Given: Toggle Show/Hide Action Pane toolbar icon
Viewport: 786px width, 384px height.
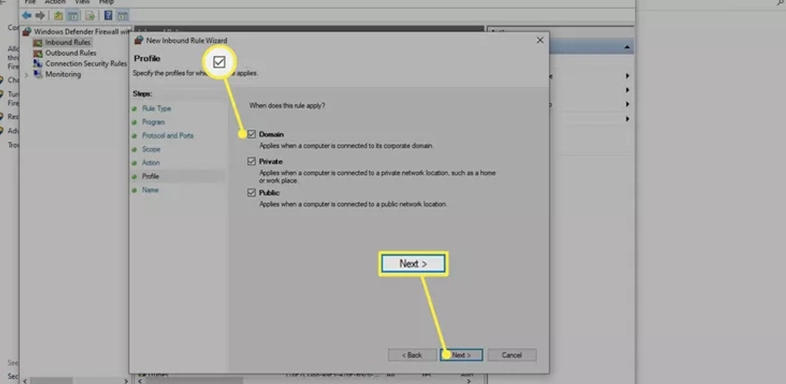Looking at the screenshot, I should pos(123,16).
